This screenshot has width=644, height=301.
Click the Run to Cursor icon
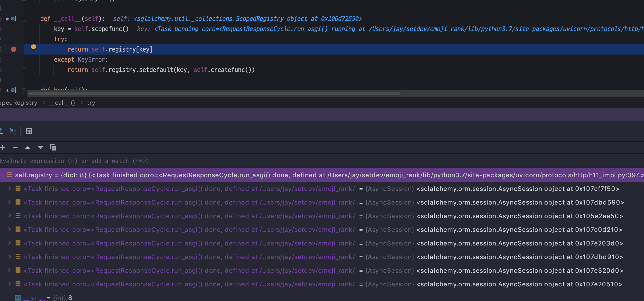[12, 131]
